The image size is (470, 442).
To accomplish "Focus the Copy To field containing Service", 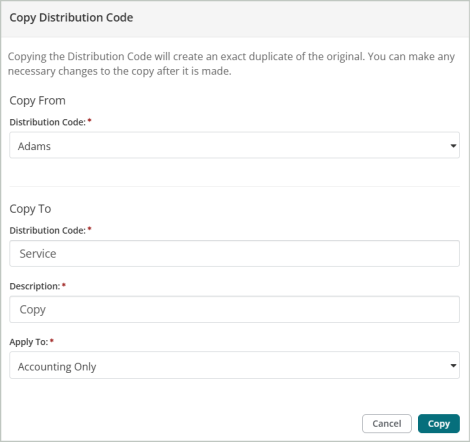I will point(234,253).
